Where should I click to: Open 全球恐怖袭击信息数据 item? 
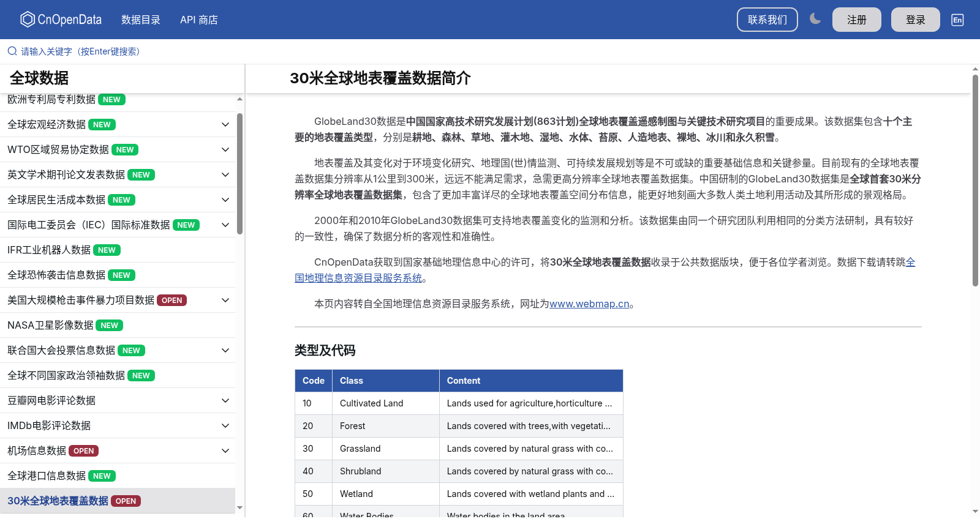coord(118,275)
